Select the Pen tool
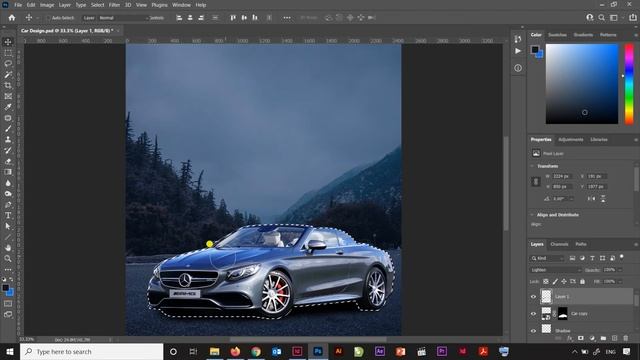 click(8, 204)
